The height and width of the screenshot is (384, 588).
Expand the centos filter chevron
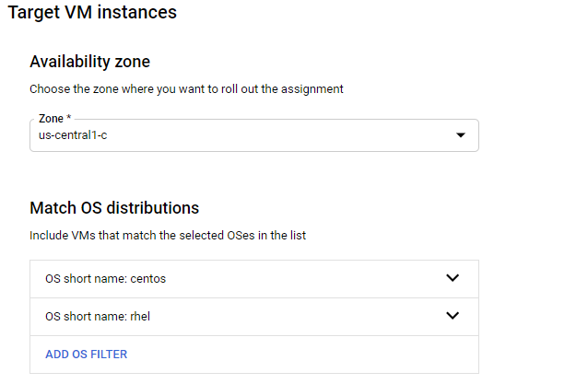[452, 278]
